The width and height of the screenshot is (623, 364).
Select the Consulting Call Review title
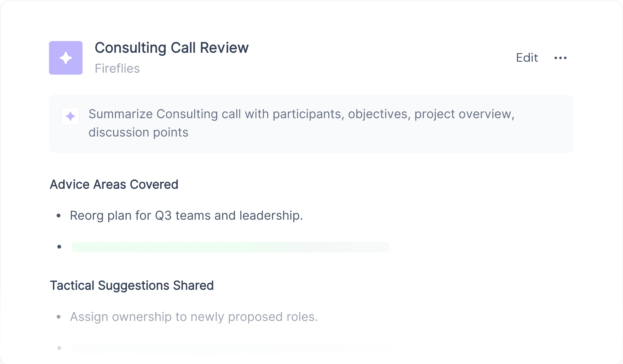click(172, 48)
